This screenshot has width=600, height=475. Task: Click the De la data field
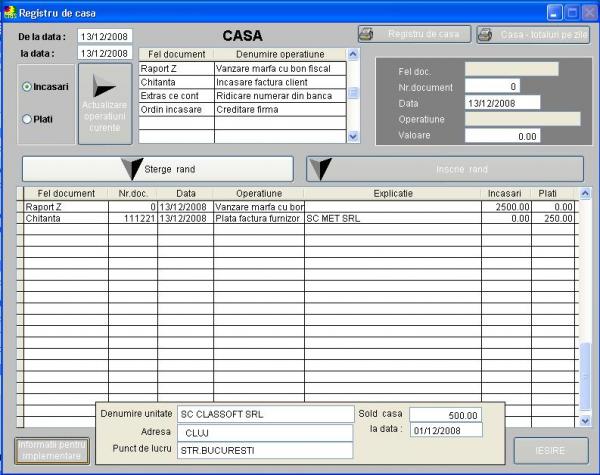coord(104,36)
